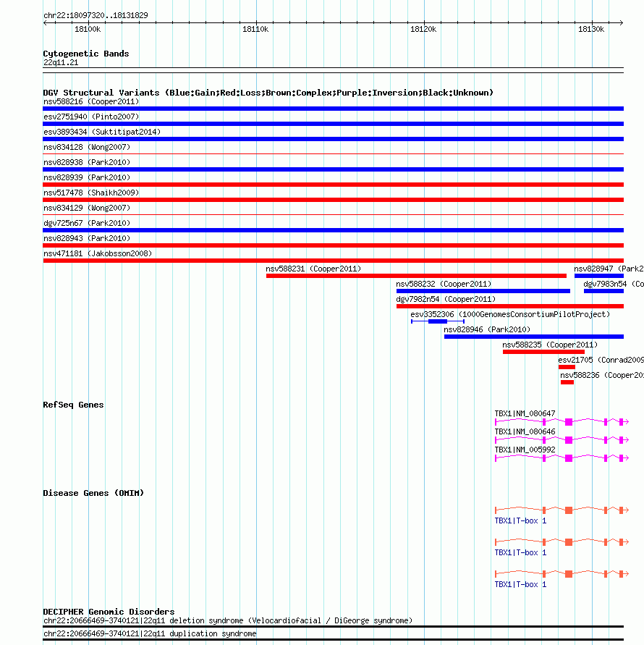Open the first TBX1|T-box 1 OMIM link
This screenshot has width=644, height=645.
tap(520, 520)
